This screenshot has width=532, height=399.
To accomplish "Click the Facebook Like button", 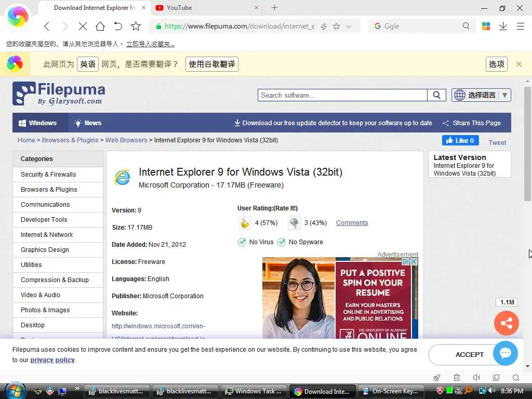I will [x=460, y=140].
